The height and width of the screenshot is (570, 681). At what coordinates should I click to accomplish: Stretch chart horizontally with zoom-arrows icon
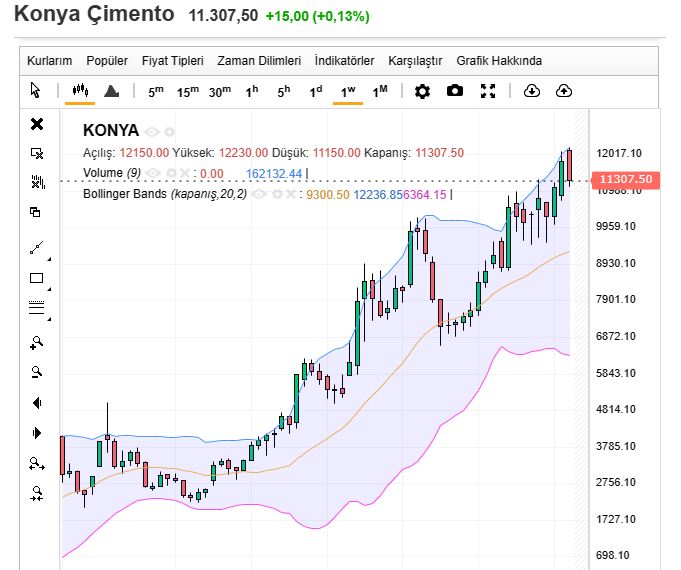(x=37, y=463)
